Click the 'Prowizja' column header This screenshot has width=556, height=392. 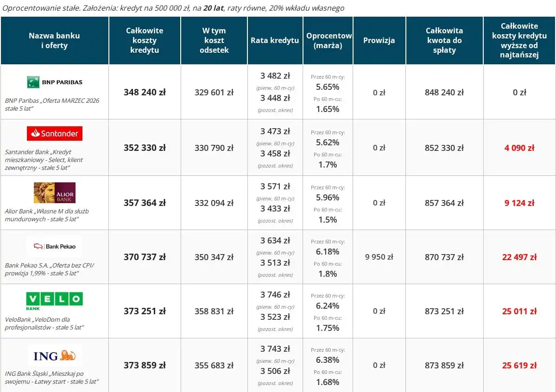click(x=379, y=40)
